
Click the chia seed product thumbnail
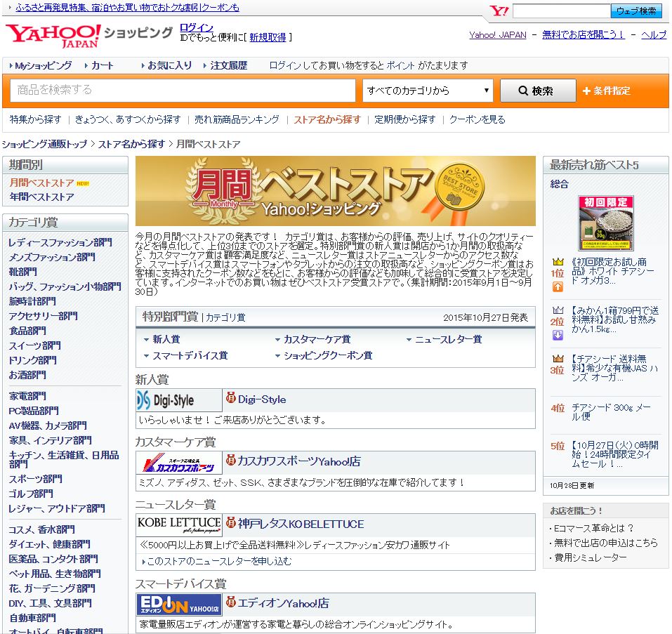pyautogui.click(x=605, y=223)
